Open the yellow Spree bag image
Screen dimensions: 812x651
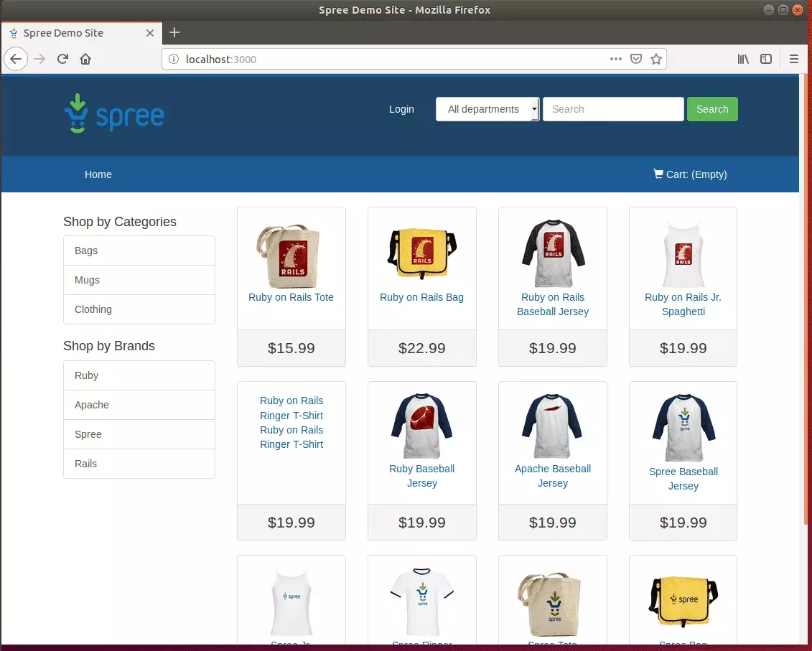(683, 601)
